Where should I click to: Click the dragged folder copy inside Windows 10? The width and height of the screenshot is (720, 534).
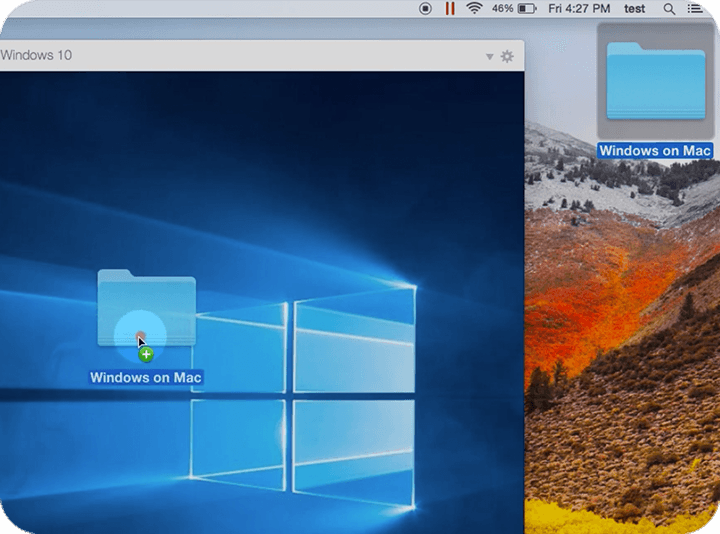coord(146,308)
